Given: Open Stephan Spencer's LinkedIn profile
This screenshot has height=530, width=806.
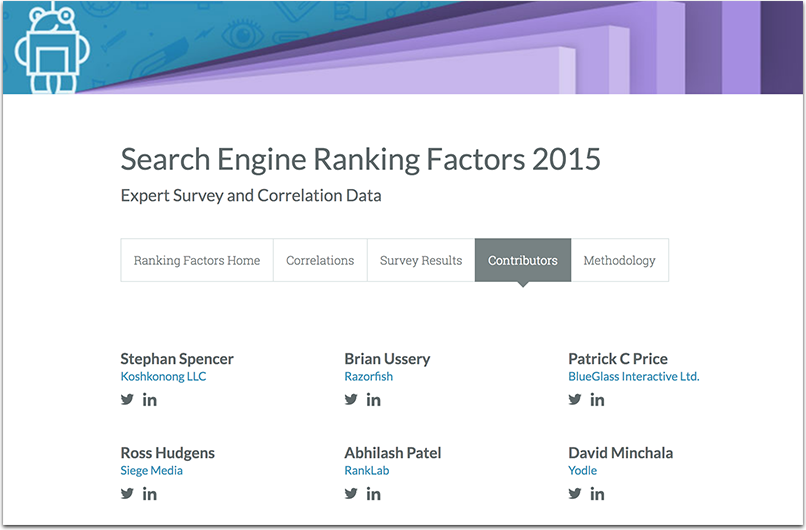Looking at the screenshot, I should [x=150, y=399].
